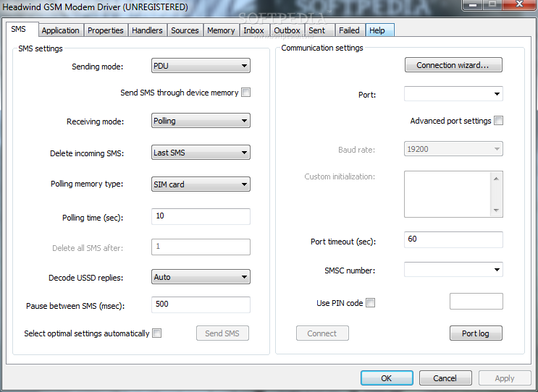Image resolution: width=538 pixels, height=392 pixels.
Task: Go to the Inbox tab
Action: pyautogui.click(x=254, y=30)
